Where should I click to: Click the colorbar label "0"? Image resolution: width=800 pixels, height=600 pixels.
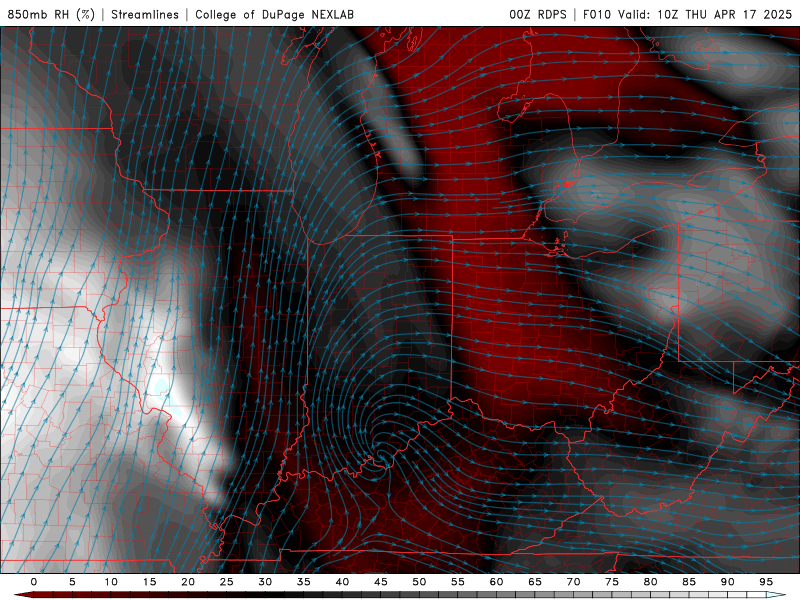(x=34, y=582)
